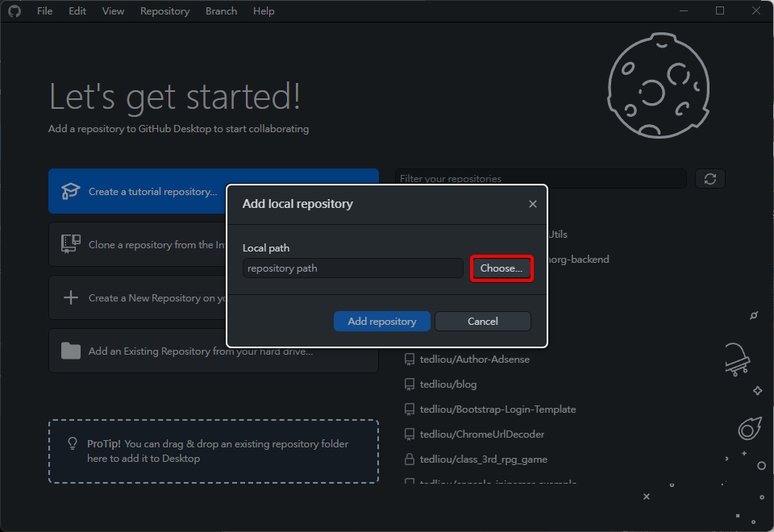Screen dimensions: 774x532
Task: Open the File menu
Action: click(x=44, y=10)
